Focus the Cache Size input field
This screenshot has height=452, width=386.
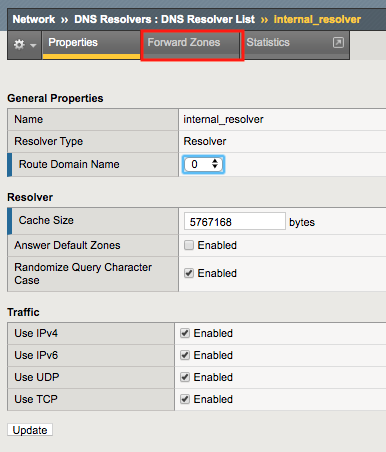[x=234, y=221]
